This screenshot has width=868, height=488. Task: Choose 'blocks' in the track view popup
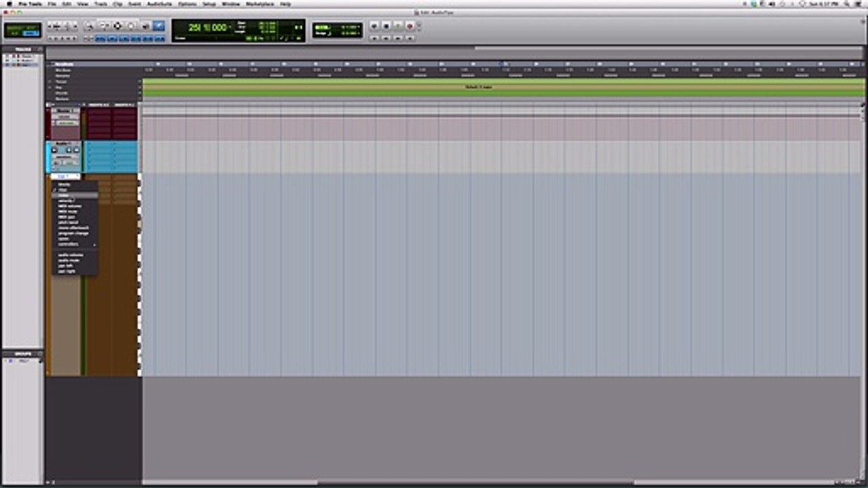coord(75,184)
